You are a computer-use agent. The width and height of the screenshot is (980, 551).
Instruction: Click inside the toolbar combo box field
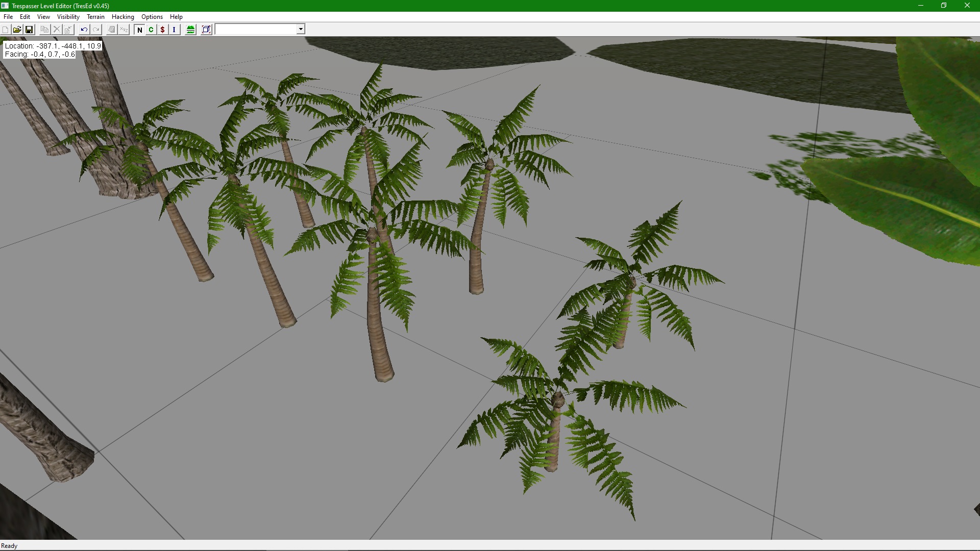256,29
